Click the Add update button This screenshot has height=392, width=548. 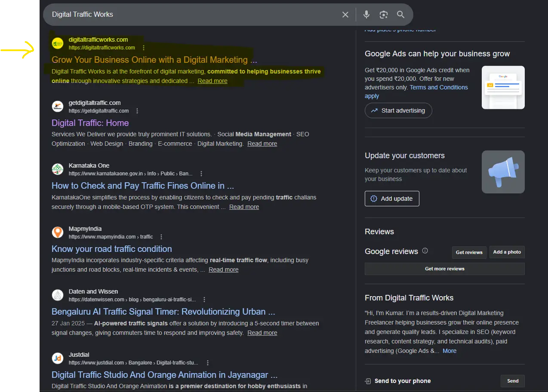click(x=392, y=199)
